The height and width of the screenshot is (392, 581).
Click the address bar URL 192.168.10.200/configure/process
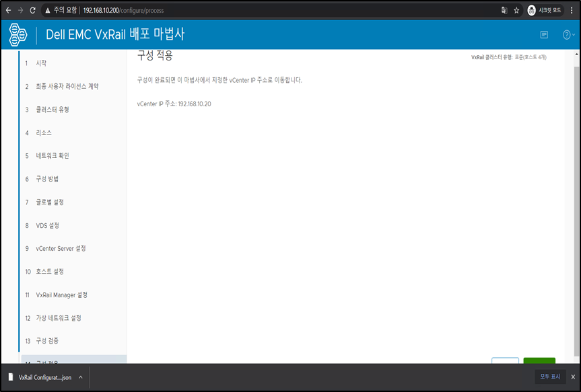coord(123,10)
